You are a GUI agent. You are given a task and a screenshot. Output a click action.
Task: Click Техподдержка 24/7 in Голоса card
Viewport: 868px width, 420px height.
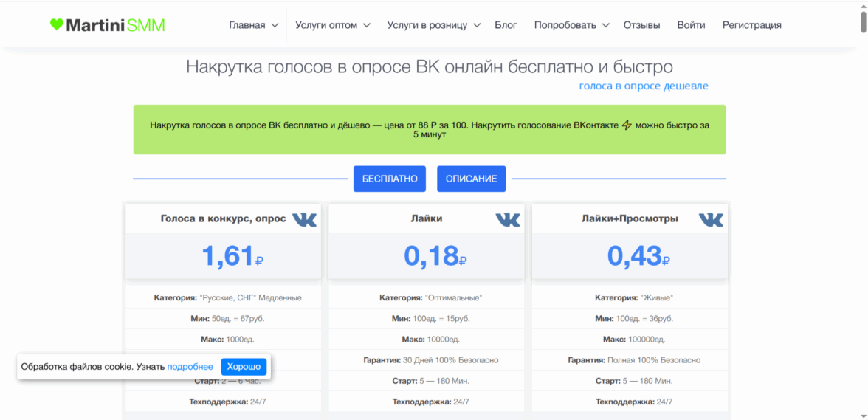(223, 402)
